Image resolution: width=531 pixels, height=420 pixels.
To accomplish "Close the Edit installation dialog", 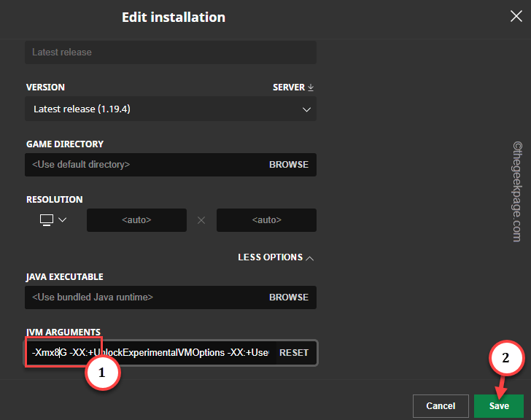I will pyautogui.click(x=516, y=16).
